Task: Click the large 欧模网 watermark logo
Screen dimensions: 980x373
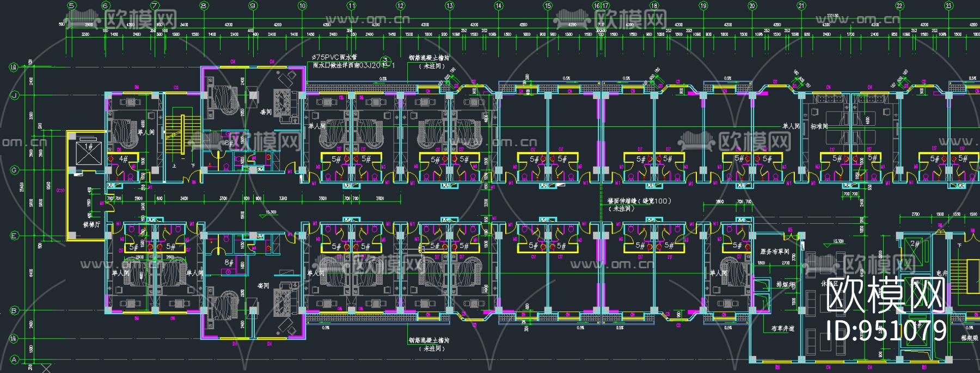Action: pyautogui.click(x=886, y=296)
